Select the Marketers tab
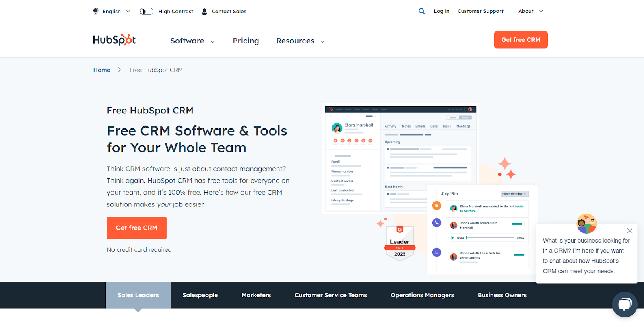Viewport: 644px width, 323px height. tap(256, 295)
